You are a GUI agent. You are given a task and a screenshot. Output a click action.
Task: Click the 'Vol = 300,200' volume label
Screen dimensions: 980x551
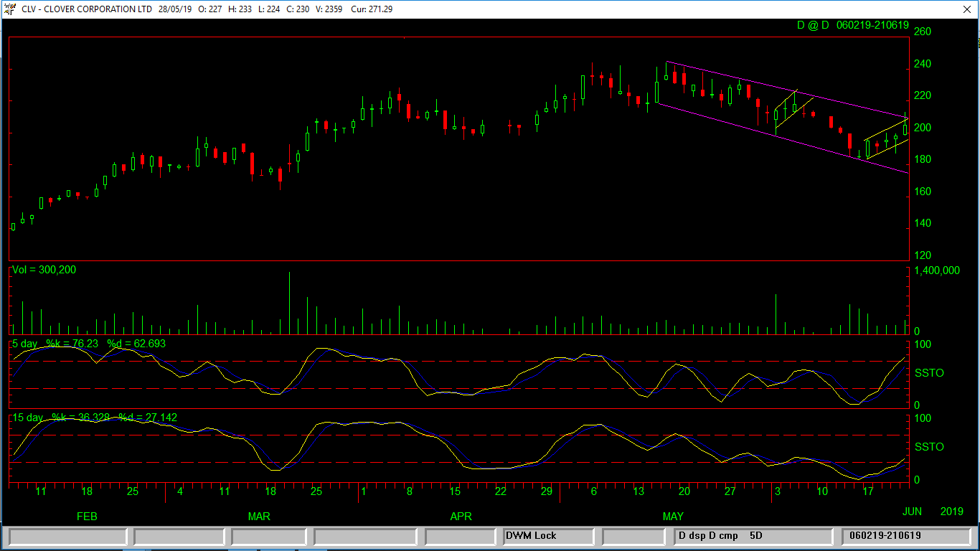point(44,270)
